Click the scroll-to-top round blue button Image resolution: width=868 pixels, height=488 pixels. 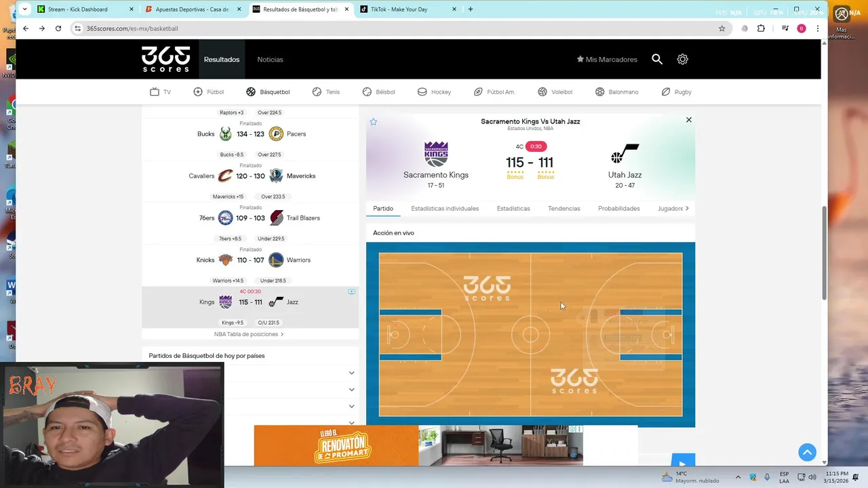(x=807, y=452)
